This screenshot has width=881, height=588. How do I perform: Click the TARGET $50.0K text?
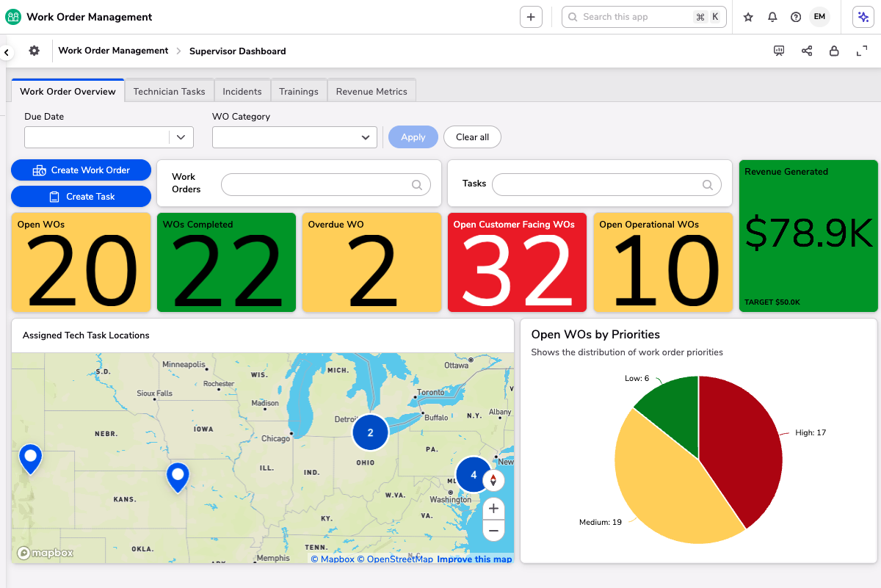pos(772,302)
